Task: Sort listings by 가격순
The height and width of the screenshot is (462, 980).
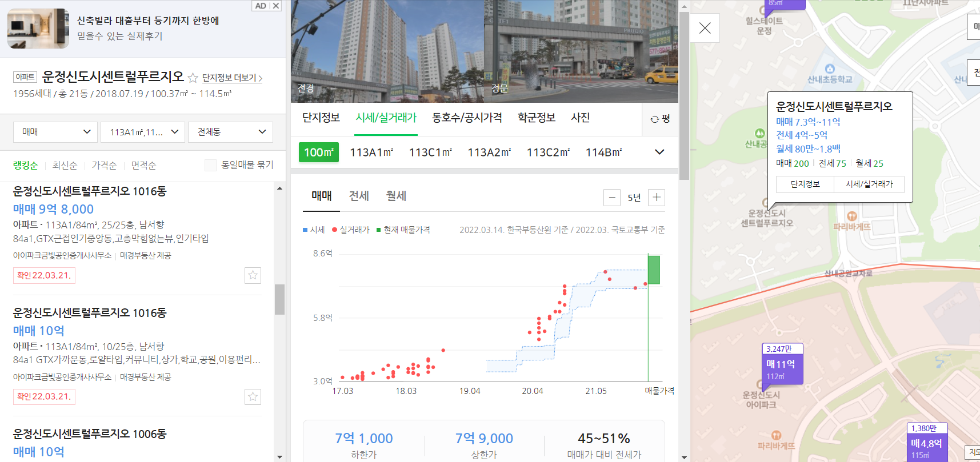Action: [x=104, y=165]
